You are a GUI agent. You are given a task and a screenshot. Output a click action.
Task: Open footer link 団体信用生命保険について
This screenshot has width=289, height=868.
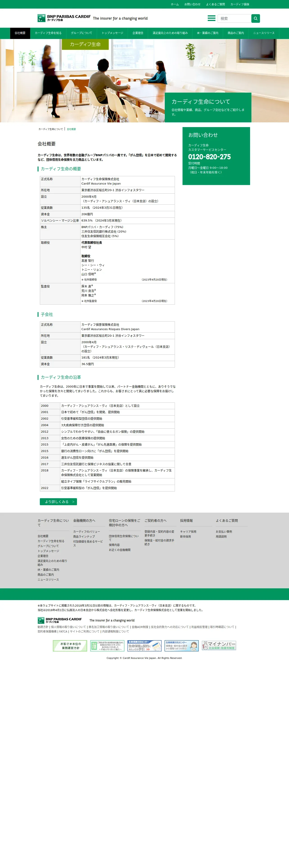coord(124,538)
